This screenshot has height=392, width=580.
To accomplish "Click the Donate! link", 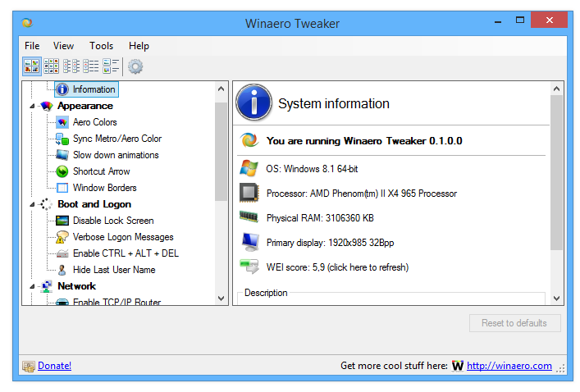I will click(54, 366).
